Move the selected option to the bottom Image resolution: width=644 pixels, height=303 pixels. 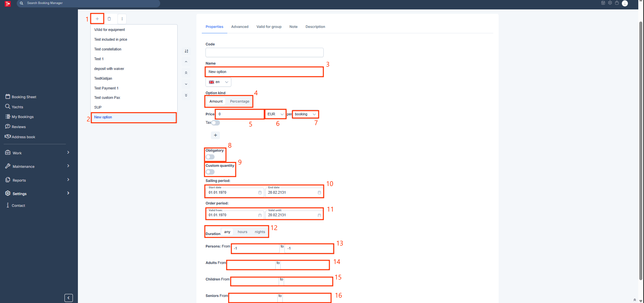186,95
